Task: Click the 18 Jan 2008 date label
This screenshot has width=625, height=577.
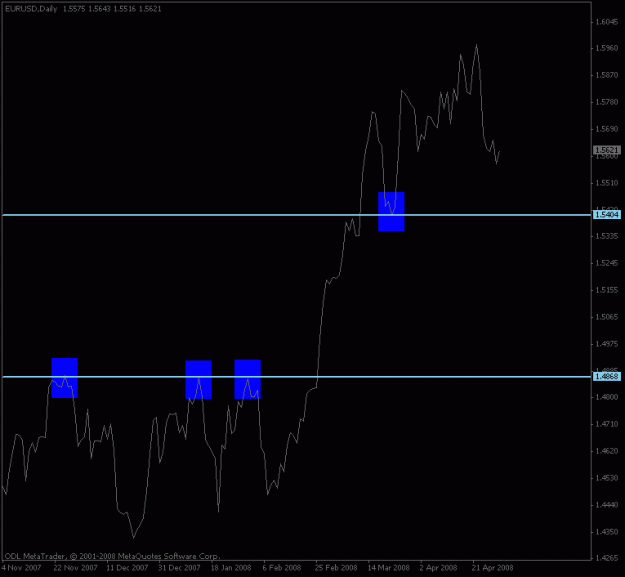Action: point(231,567)
